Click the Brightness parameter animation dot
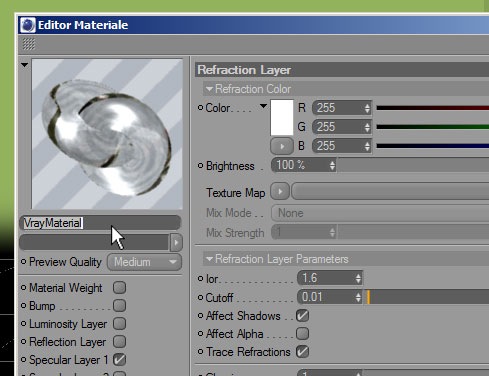 click(x=200, y=165)
